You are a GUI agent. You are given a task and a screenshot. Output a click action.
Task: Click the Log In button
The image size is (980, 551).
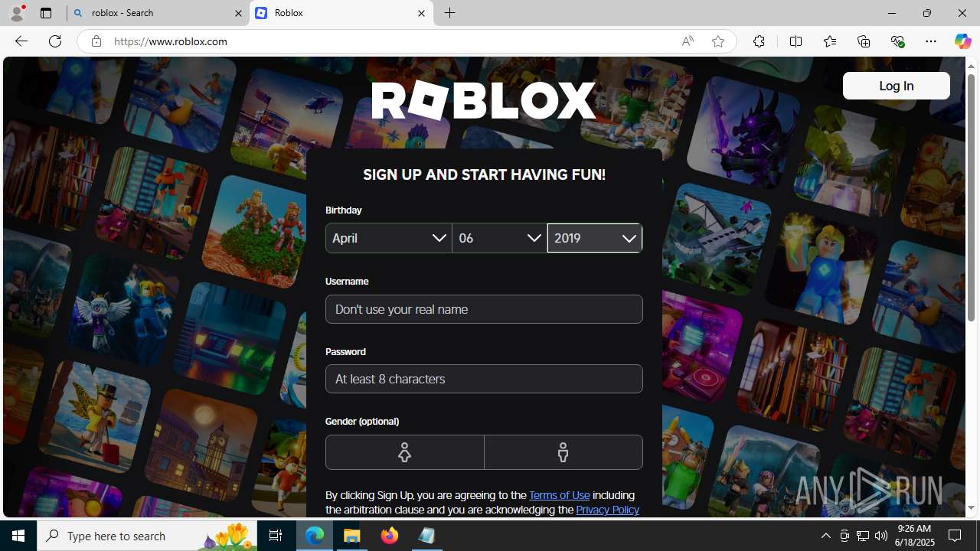tap(896, 86)
